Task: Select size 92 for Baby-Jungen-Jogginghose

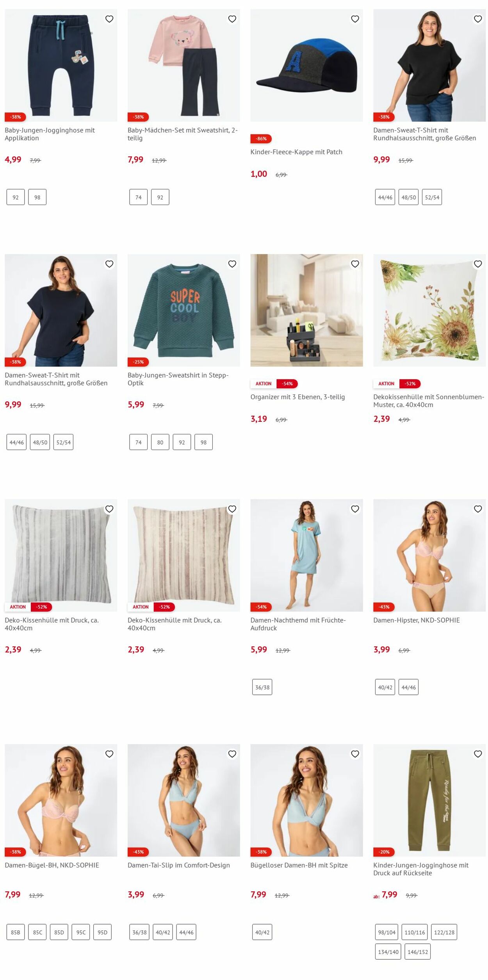Action: pyautogui.click(x=16, y=197)
